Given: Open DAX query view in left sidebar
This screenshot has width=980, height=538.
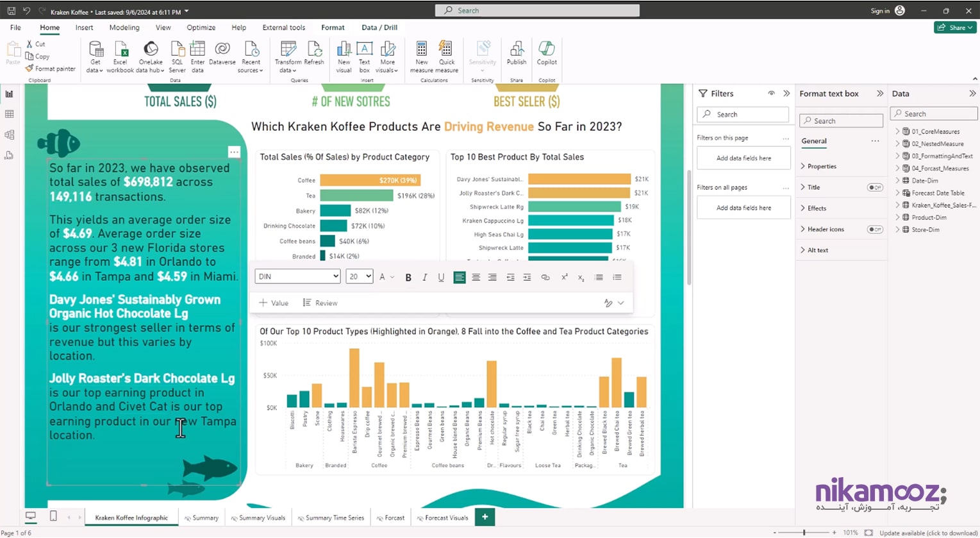Looking at the screenshot, I should pos(9,155).
